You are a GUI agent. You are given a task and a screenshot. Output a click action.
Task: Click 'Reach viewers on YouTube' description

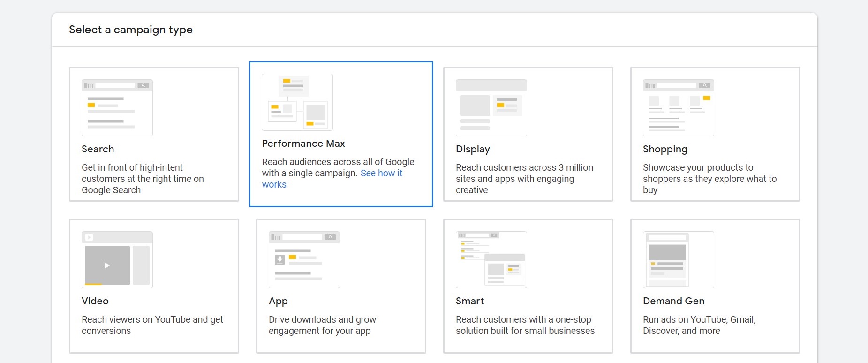(x=152, y=325)
